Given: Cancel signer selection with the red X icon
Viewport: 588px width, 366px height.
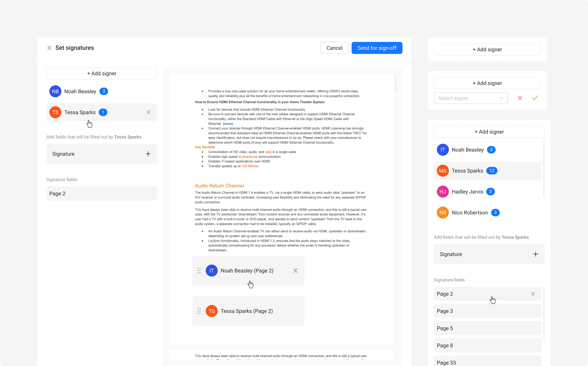Looking at the screenshot, I should click(520, 98).
